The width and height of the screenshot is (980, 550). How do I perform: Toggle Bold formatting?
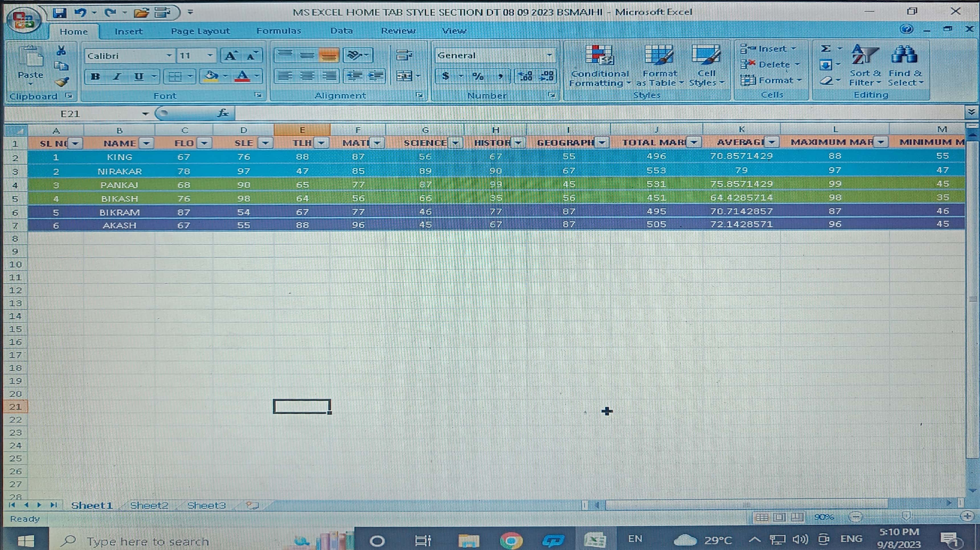tap(95, 77)
